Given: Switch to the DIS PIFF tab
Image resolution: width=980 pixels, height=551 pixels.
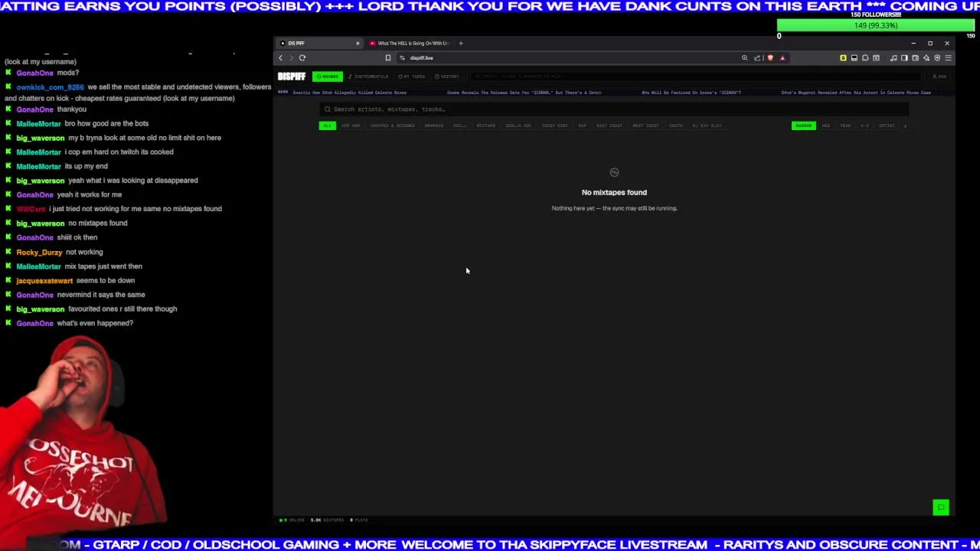Looking at the screenshot, I should (x=318, y=44).
